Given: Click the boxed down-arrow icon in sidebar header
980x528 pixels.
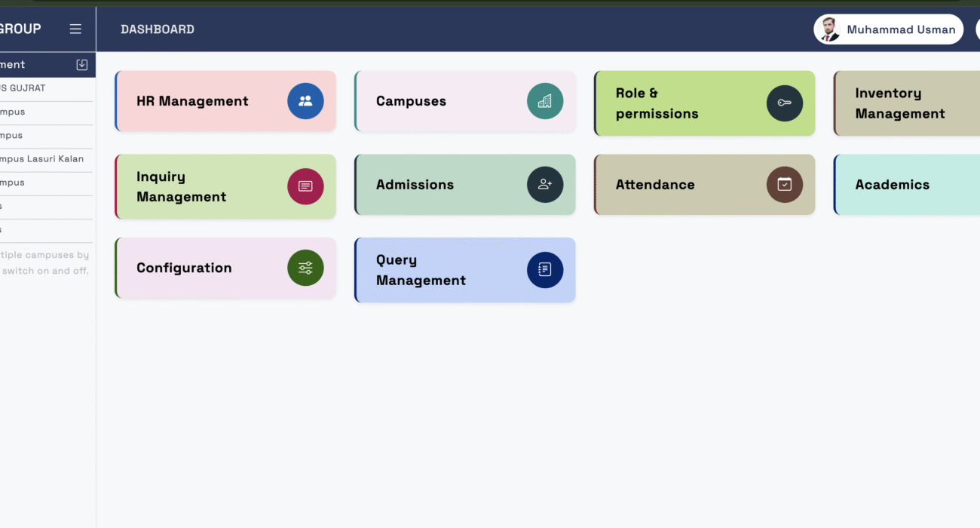Looking at the screenshot, I should pyautogui.click(x=82, y=65).
